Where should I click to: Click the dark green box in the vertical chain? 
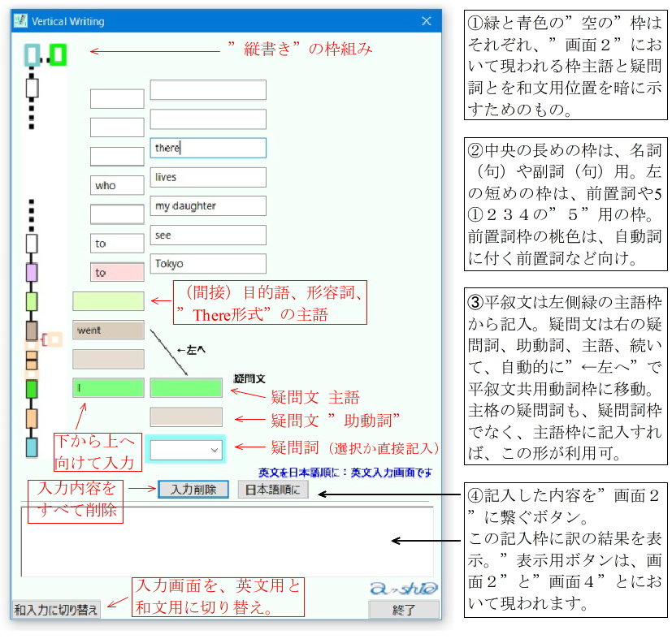(32, 389)
